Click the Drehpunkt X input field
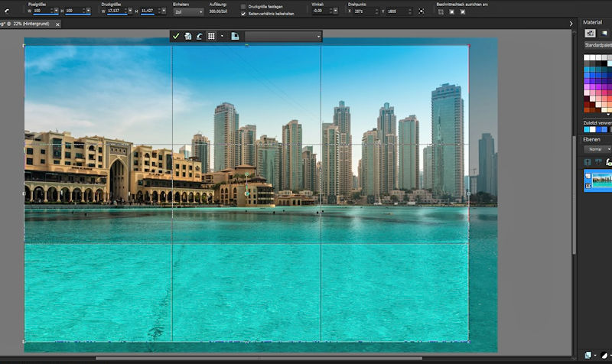This screenshot has width=612, height=364. [363, 11]
